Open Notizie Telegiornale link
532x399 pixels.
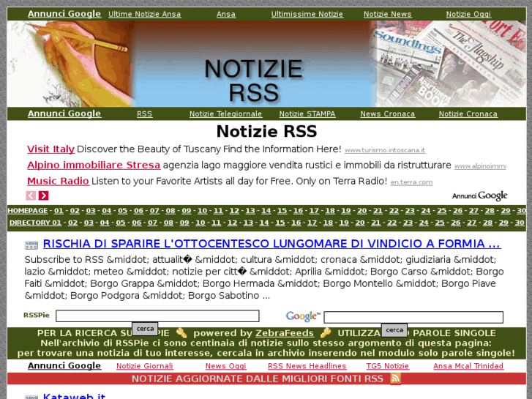click(x=225, y=114)
